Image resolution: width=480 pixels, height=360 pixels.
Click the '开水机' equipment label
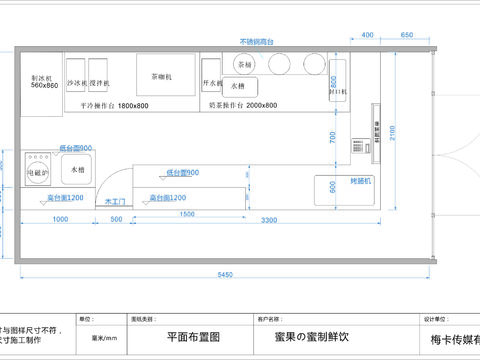point(212,83)
